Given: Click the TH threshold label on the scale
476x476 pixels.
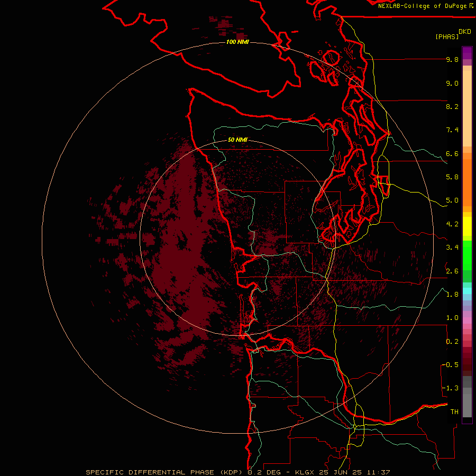Looking at the screenshot, I should [454, 411].
